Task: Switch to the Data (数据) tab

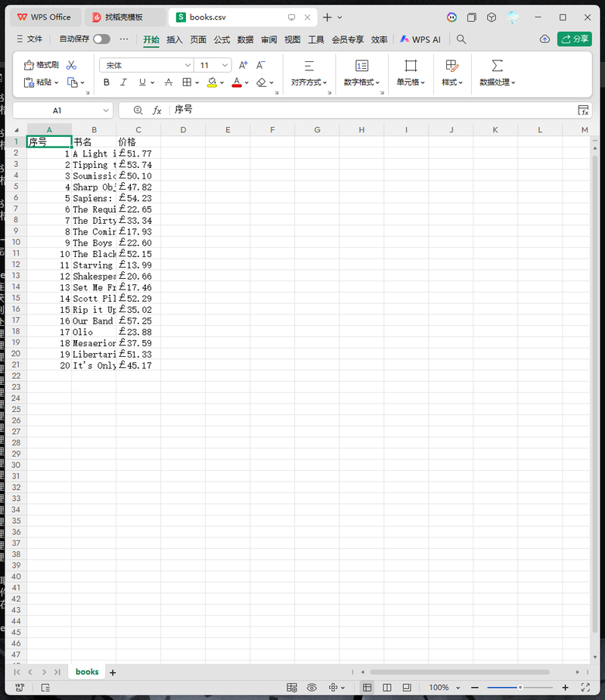Action: coord(245,40)
